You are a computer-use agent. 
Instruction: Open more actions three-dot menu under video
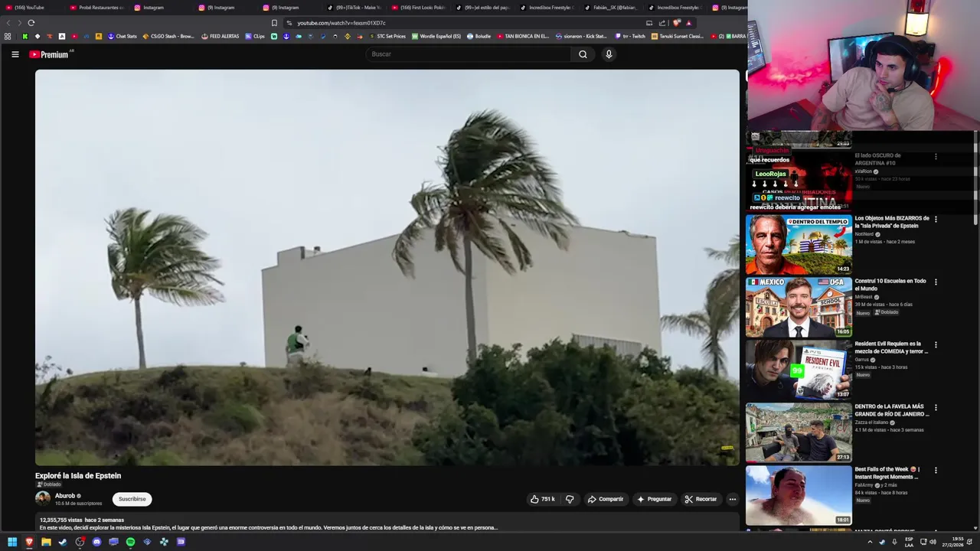tap(732, 499)
